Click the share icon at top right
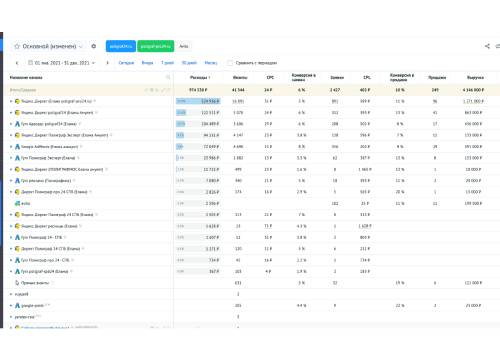The image size is (500, 360). coord(487,46)
